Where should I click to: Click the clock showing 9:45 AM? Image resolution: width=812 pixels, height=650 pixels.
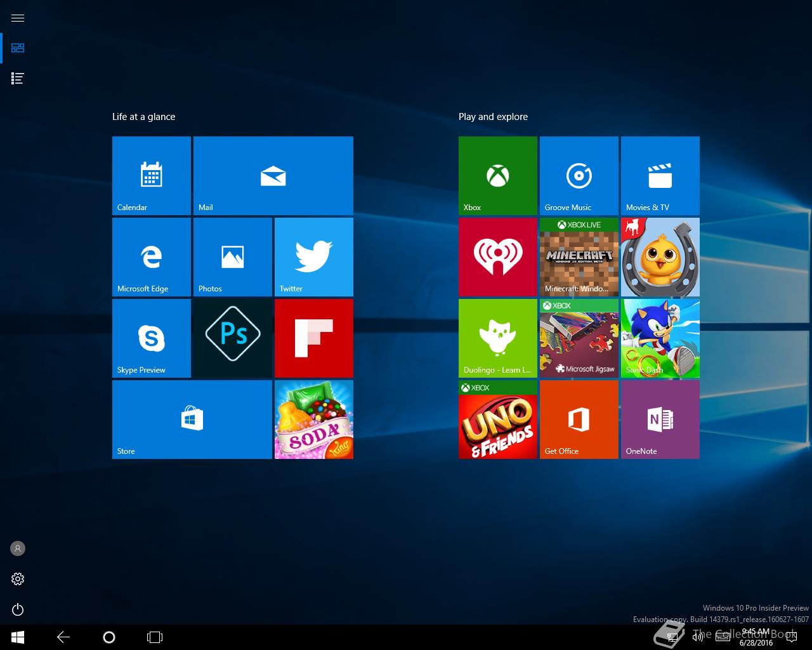tap(756, 637)
